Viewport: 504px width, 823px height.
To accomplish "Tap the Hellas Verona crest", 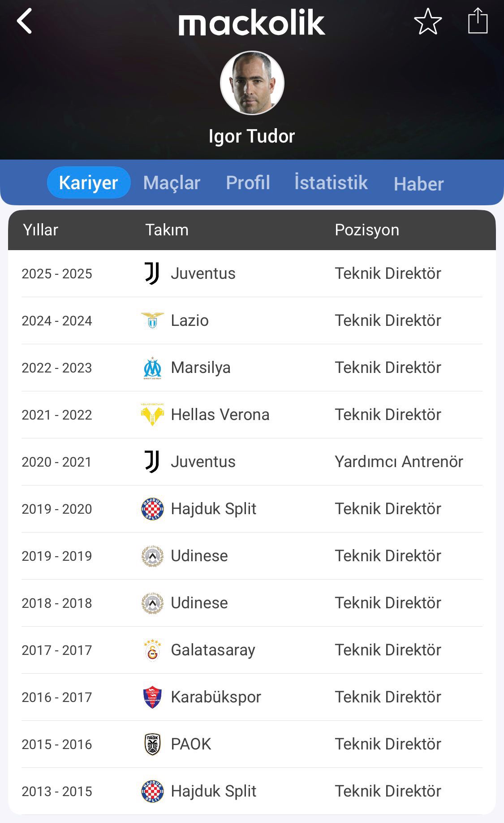I will [152, 415].
